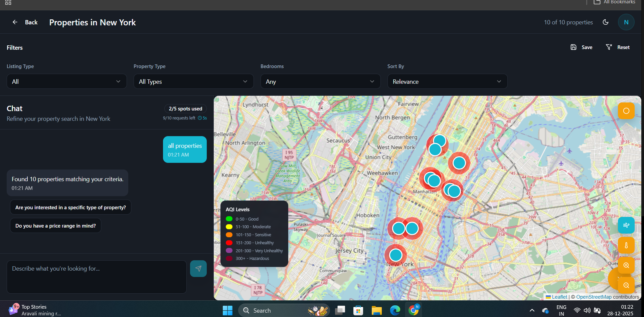Open the volume speaker tray icon
This screenshot has width=644, height=317.
tap(587, 310)
